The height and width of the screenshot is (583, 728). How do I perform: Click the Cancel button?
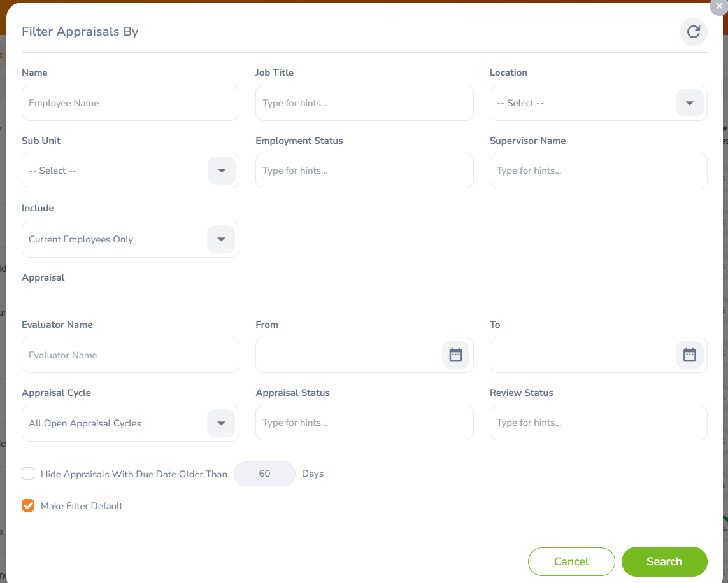571,561
